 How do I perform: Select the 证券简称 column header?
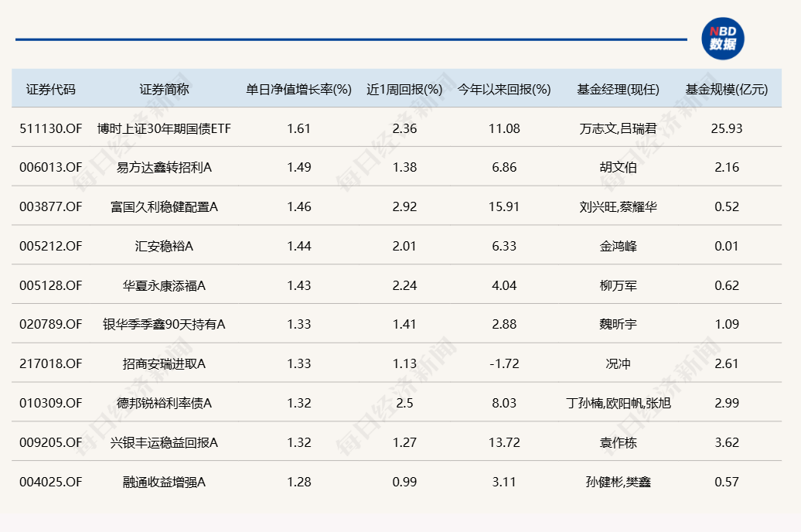pyautogui.click(x=164, y=90)
